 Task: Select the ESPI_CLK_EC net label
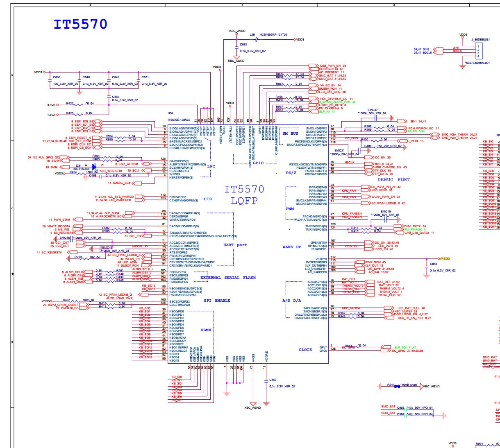81,144
